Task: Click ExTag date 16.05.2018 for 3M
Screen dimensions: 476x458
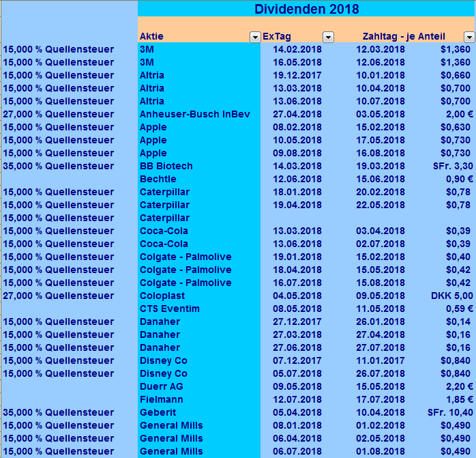Action: pos(297,62)
